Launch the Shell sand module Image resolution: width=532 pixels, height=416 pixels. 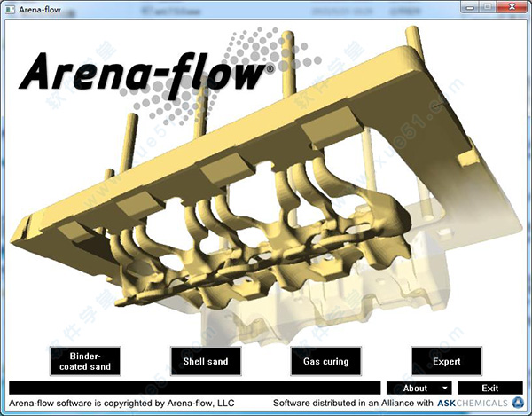click(206, 361)
